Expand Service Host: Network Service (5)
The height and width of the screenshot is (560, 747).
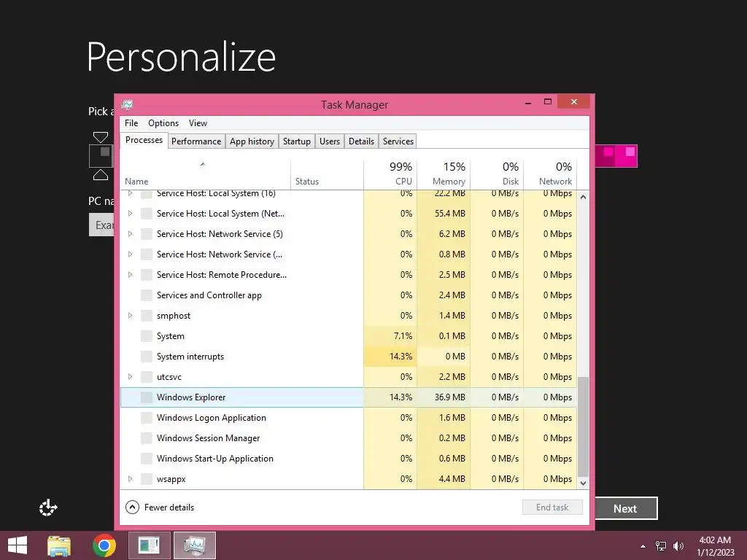(x=130, y=234)
